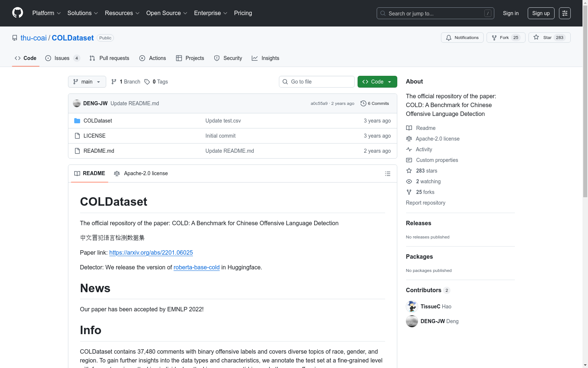This screenshot has height=368, width=588.
Task: Select the Apache-2.0 license tab
Action: tap(141, 173)
